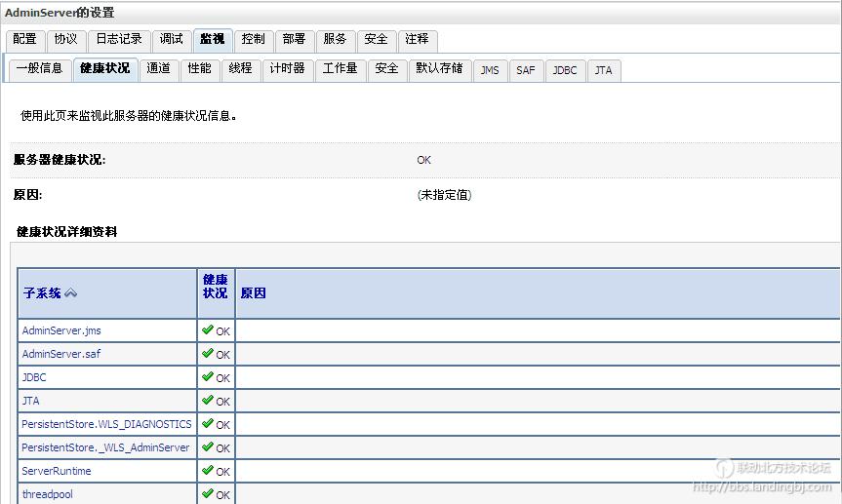Select the 调试 tab

172,40
